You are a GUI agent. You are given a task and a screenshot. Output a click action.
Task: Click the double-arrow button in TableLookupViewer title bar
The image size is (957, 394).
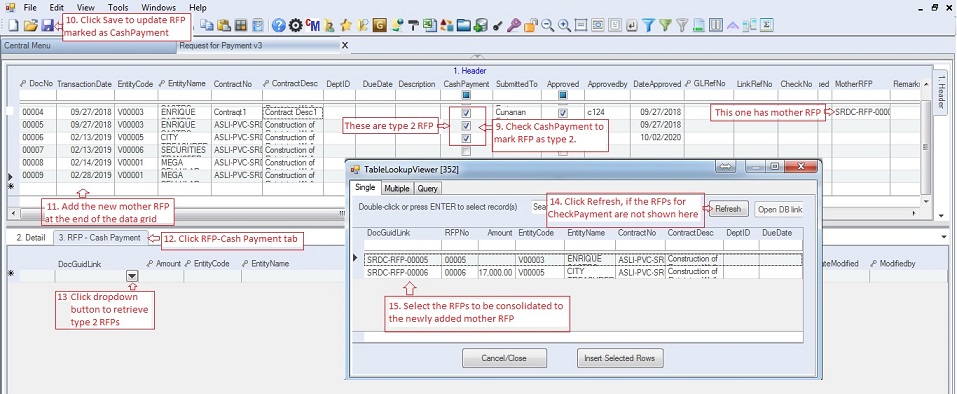pos(724,168)
